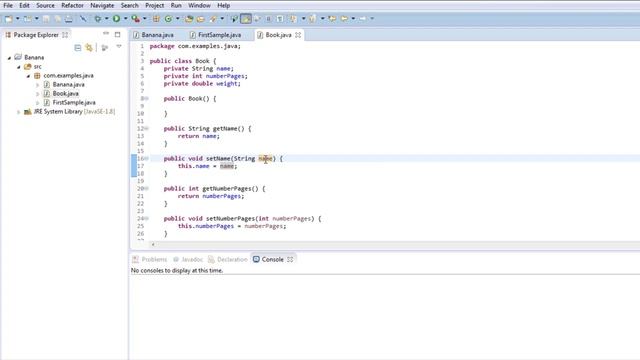
Task: Select FirstSample.java in Package Explorer
Action: 74,103
